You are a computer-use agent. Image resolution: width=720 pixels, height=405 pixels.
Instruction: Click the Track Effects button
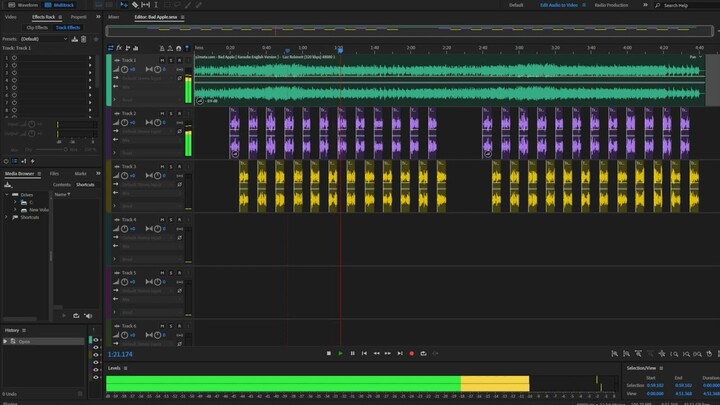click(68, 28)
